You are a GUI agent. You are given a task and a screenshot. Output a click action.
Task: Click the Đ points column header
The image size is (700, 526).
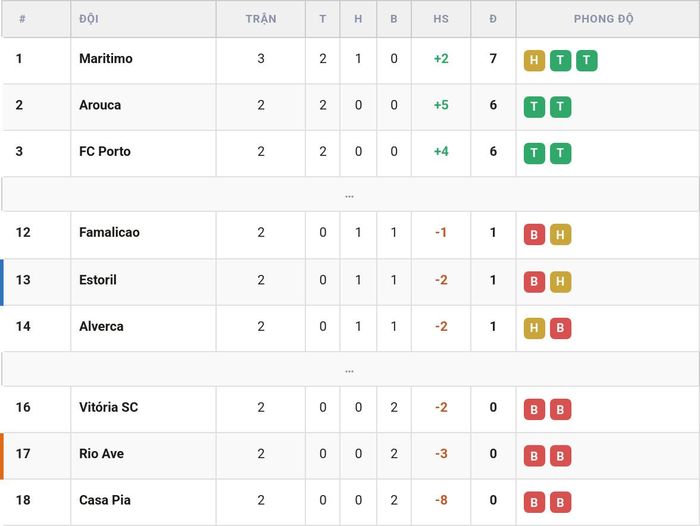point(493,19)
